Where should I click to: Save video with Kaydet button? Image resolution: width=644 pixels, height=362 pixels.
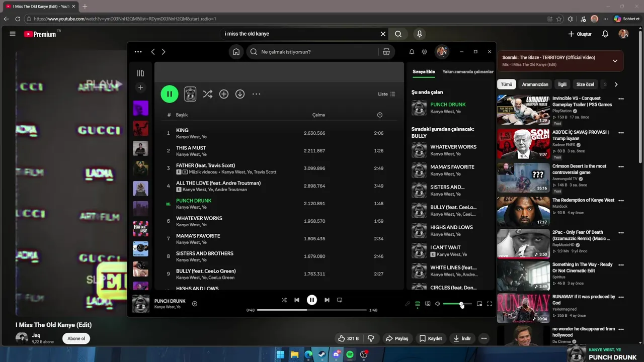coord(431,338)
